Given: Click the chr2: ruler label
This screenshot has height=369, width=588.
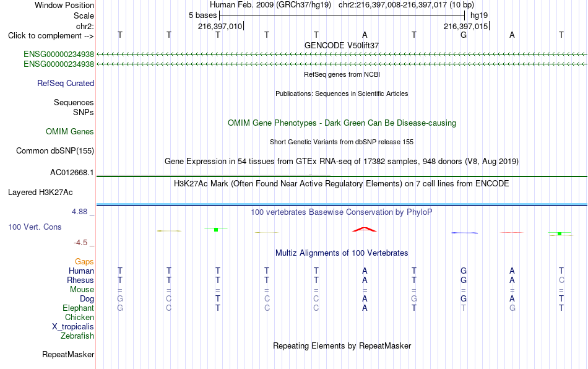Looking at the screenshot, I should click(x=85, y=26).
